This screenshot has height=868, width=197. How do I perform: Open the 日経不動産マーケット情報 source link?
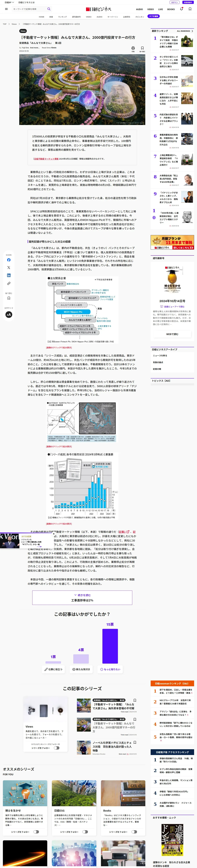[x=46, y=159]
